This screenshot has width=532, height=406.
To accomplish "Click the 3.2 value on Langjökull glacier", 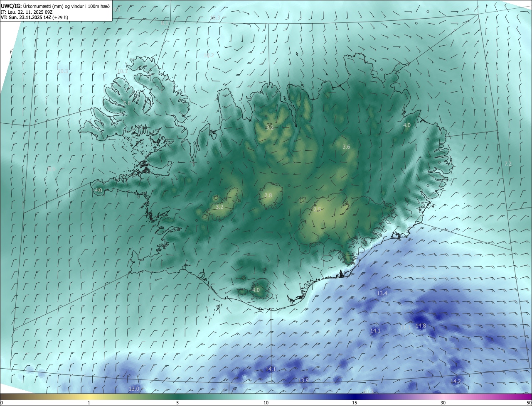I will tap(220, 207).
